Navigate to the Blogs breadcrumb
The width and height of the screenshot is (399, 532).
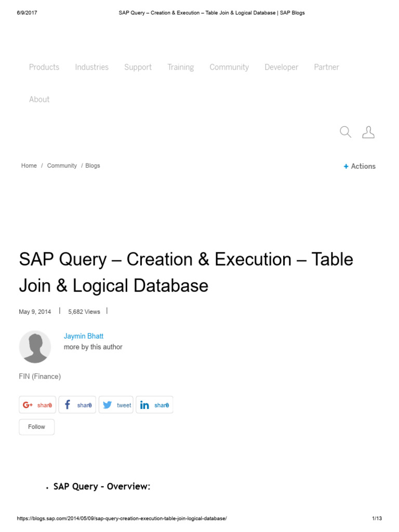[92, 166]
